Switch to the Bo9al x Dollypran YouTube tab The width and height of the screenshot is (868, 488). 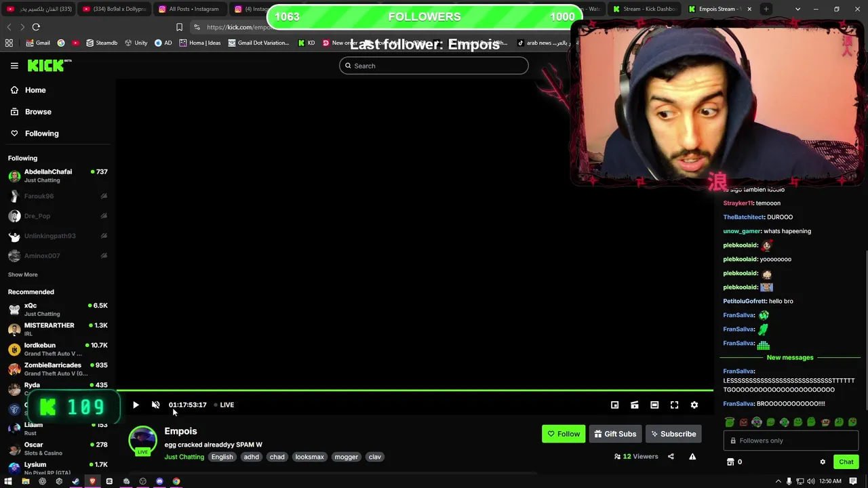click(114, 9)
